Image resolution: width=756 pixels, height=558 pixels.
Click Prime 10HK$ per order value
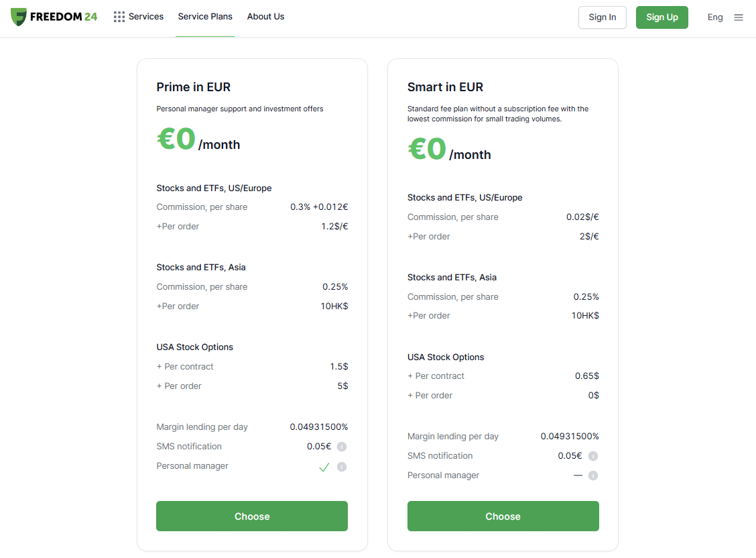[x=334, y=306]
